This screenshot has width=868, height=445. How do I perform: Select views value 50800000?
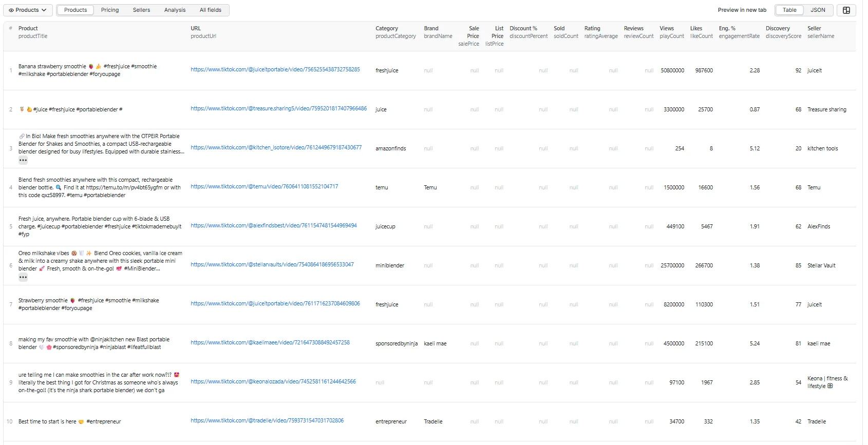click(x=672, y=70)
